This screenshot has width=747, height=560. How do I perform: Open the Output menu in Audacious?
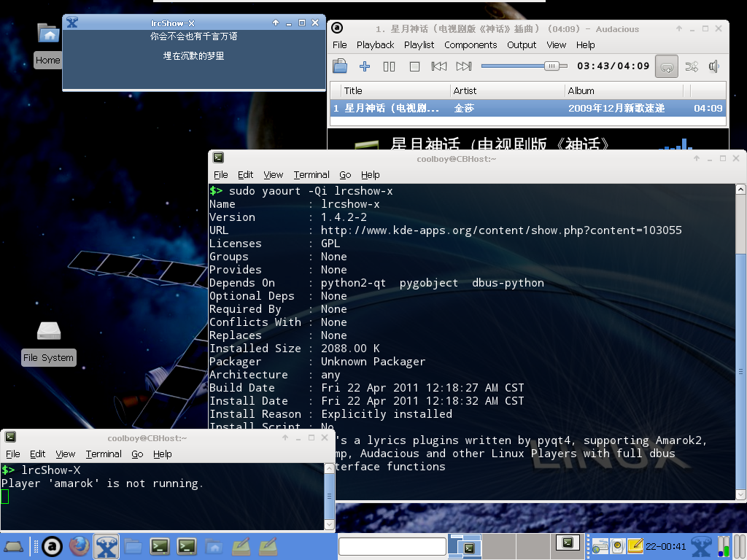click(x=522, y=44)
